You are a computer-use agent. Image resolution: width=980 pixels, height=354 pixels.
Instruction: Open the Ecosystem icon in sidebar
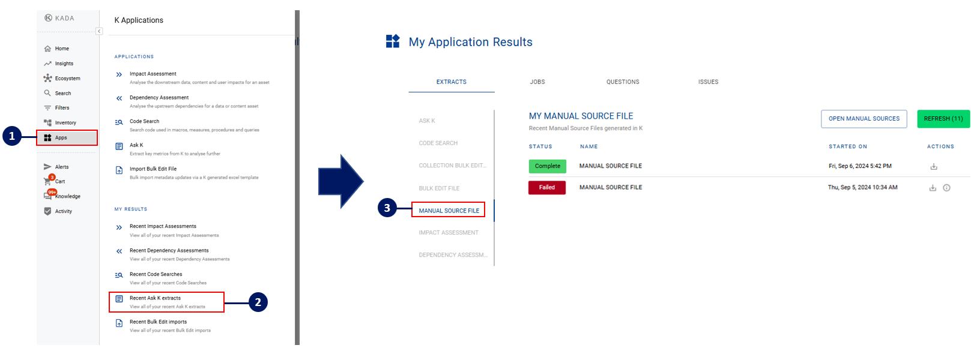47,78
